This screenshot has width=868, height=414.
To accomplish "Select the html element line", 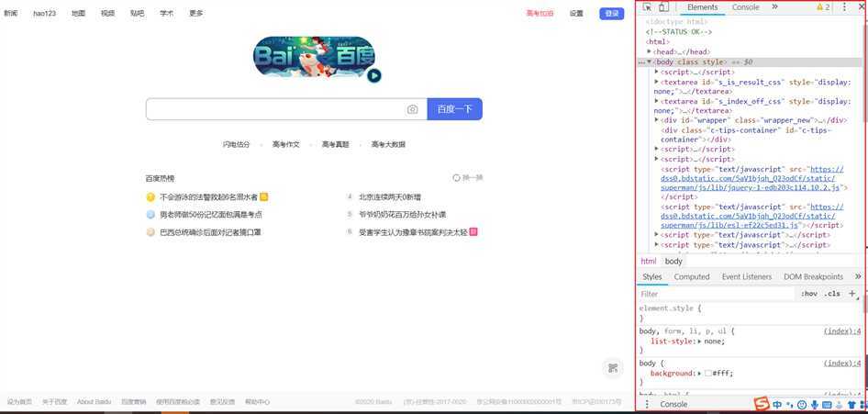I will pos(658,41).
